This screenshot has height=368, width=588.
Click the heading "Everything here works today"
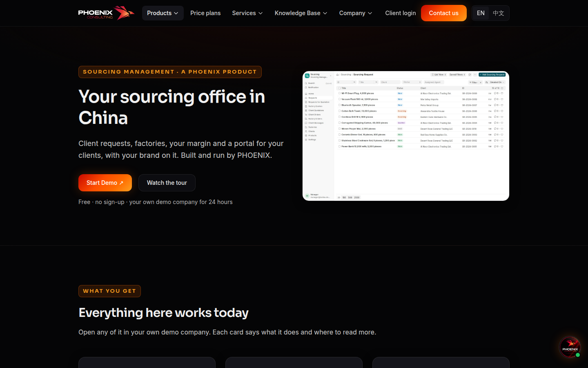tap(163, 313)
